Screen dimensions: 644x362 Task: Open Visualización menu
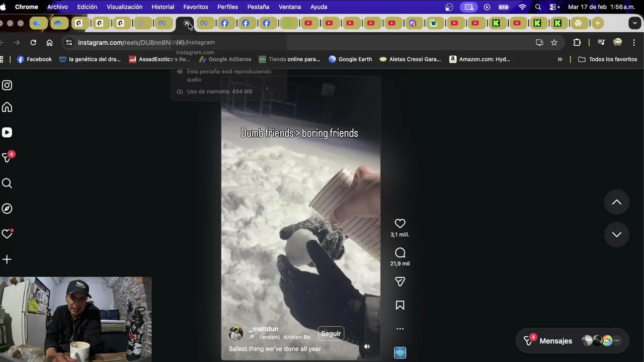124,7
